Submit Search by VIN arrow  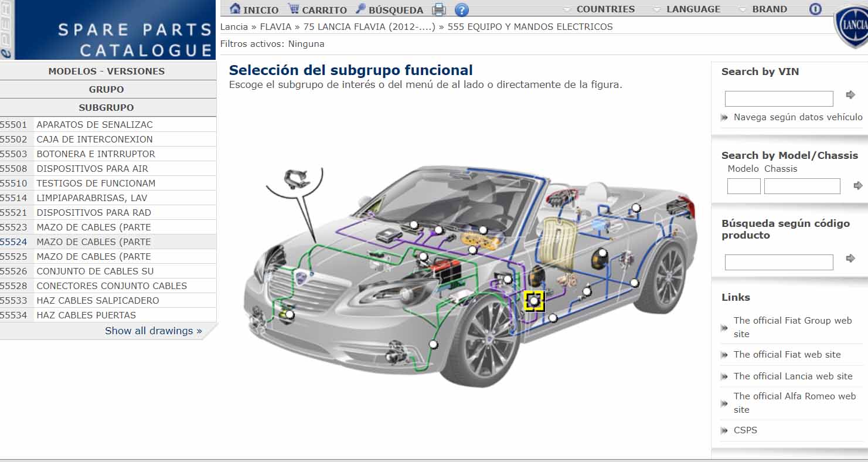[850, 94]
